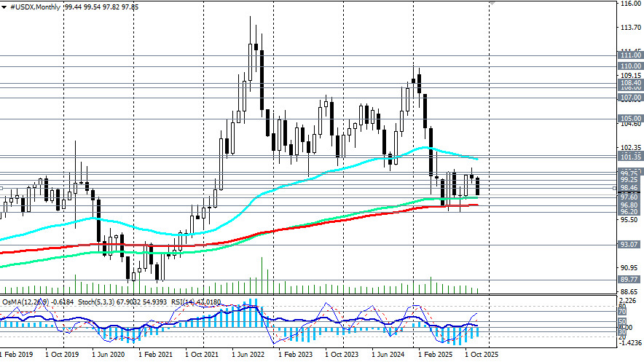Click the 1 Oct 2021 date label
The image size is (644, 362).
(202, 354)
